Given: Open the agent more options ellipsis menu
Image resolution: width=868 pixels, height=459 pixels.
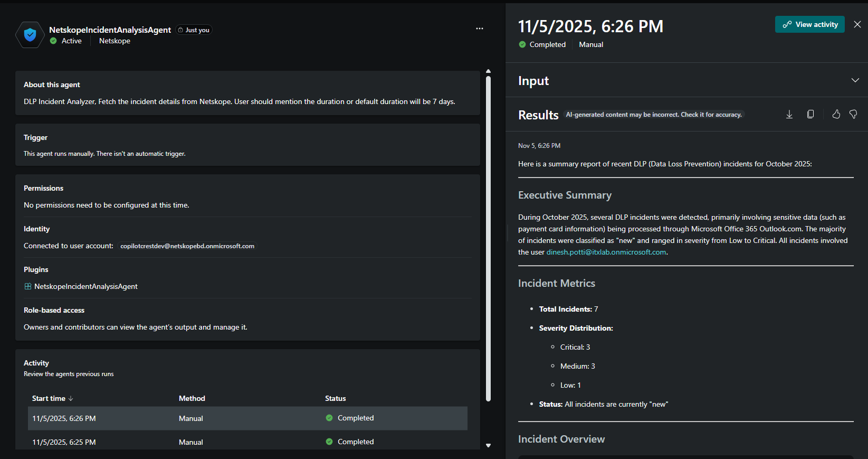Looking at the screenshot, I should 480,29.
